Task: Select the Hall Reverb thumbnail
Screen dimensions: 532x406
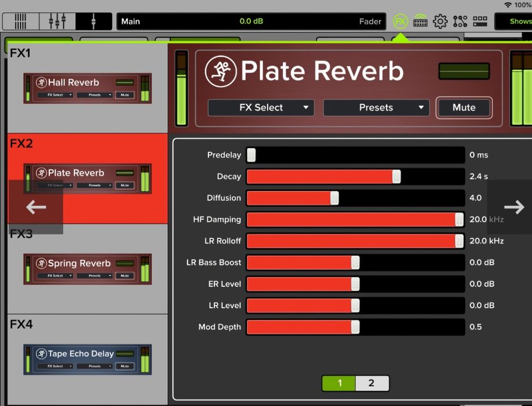Action: (88, 88)
